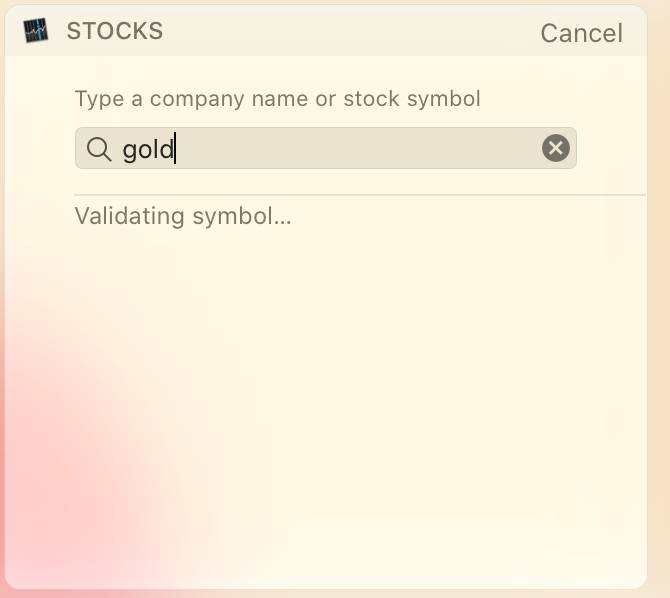Image resolution: width=670 pixels, height=598 pixels.
Task: Click the magnifying glass search icon
Action: [x=99, y=149]
